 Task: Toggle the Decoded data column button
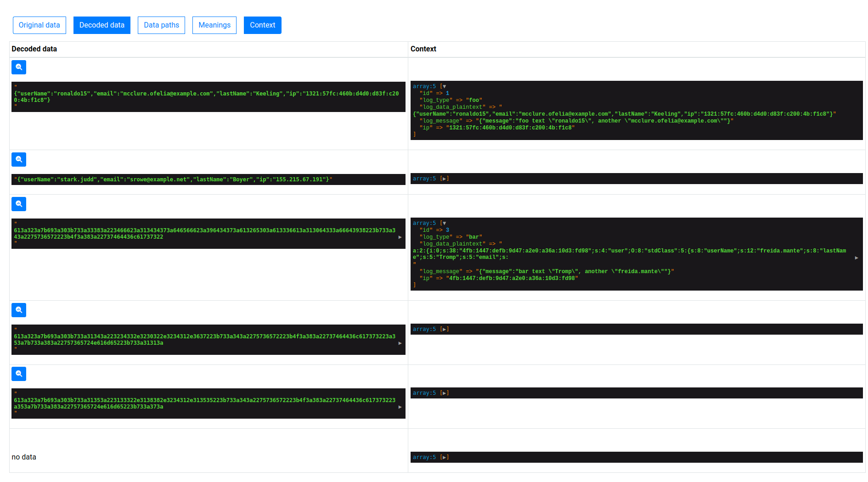(x=102, y=25)
